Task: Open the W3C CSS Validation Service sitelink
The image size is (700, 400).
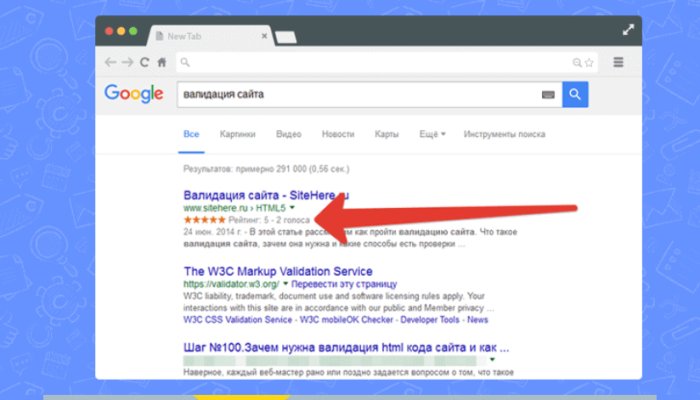Action: tap(238, 320)
